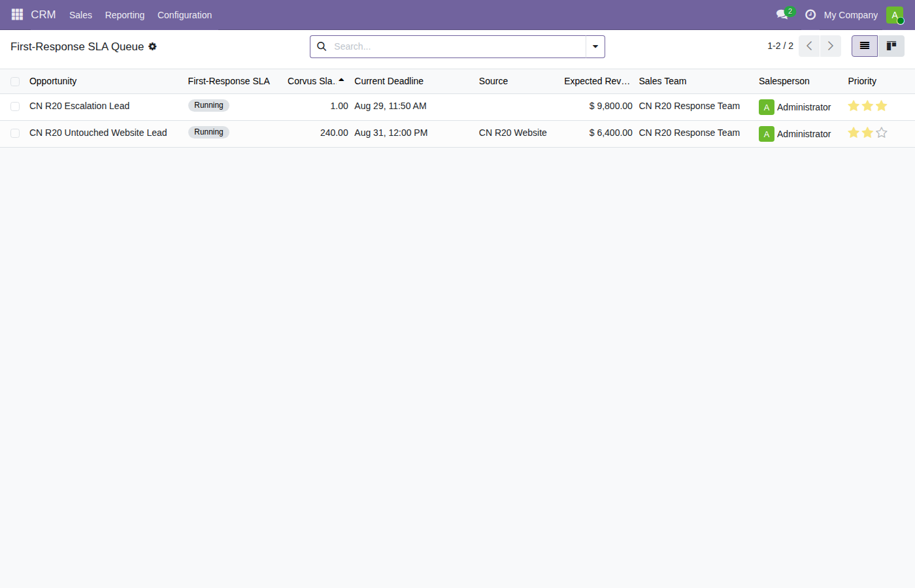Open the CN R20 Escalation Lead record

79,106
